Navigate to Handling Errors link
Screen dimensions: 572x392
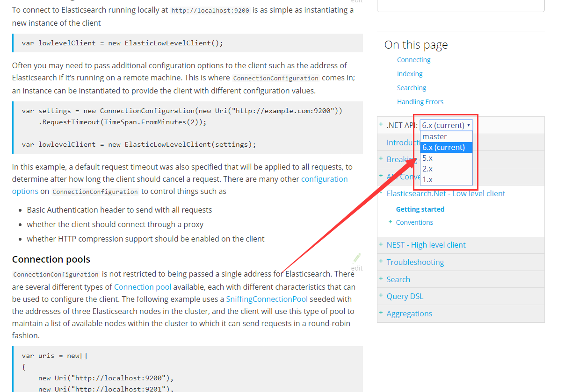pyautogui.click(x=420, y=102)
